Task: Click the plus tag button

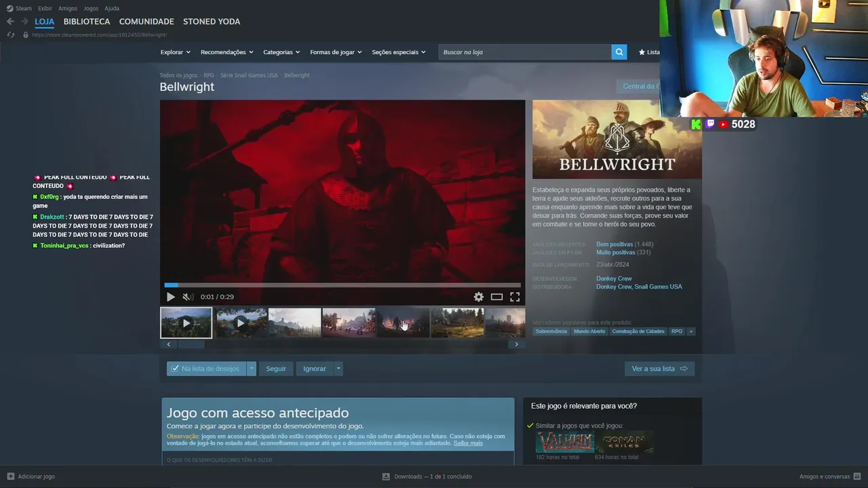Action: click(x=691, y=331)
